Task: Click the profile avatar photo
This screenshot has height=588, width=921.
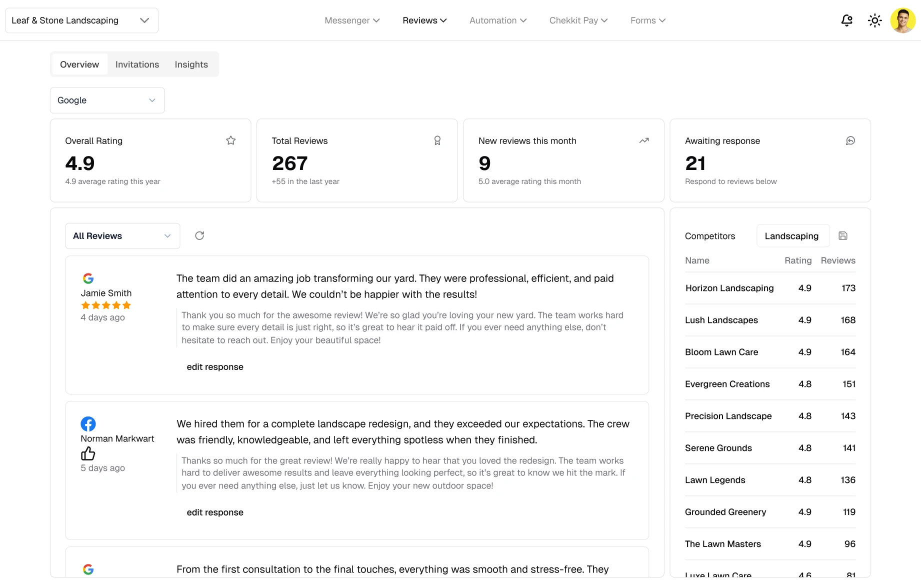Action: [x=903, y=20]
